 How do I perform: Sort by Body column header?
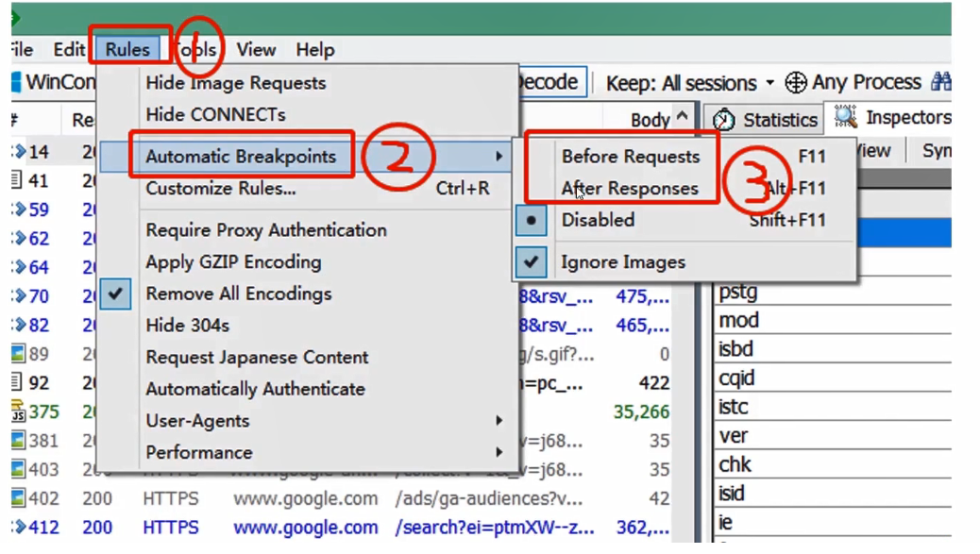click(x=650, y=119)
